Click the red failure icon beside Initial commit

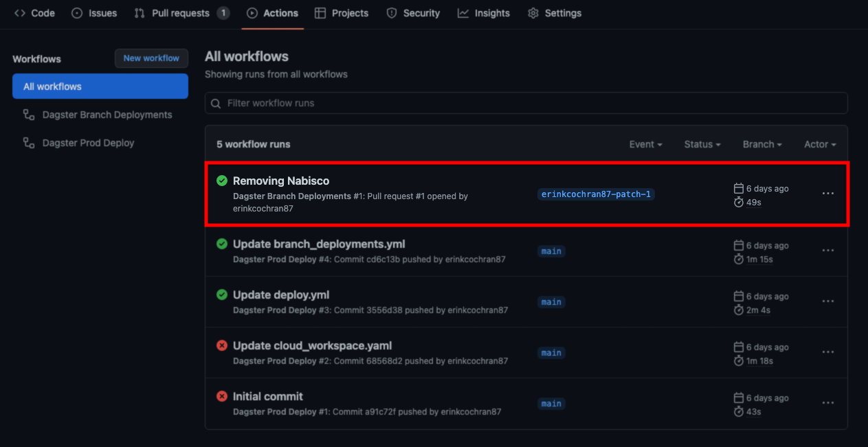221,396
